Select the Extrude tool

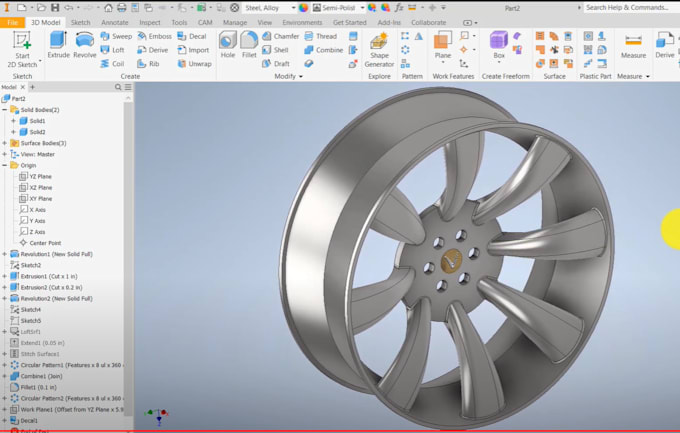coord(59,45)
